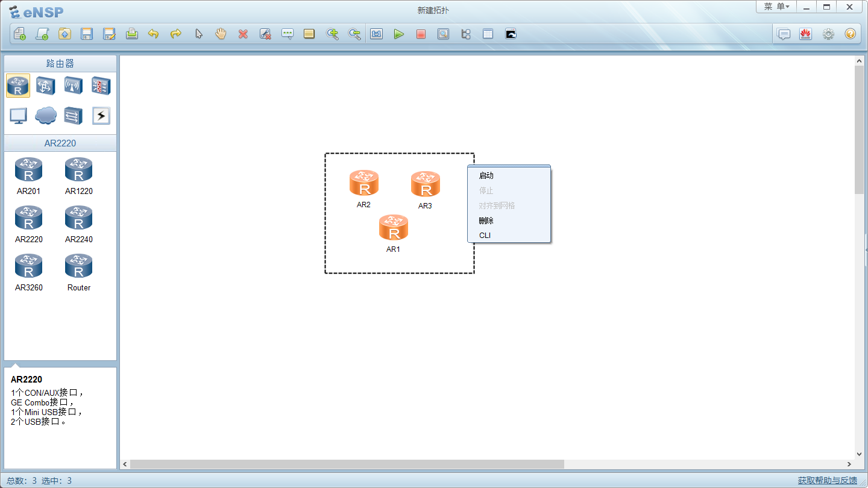Select the Router device category
The width and height of the screenshot is (868, 488).
tap(18, 86)
